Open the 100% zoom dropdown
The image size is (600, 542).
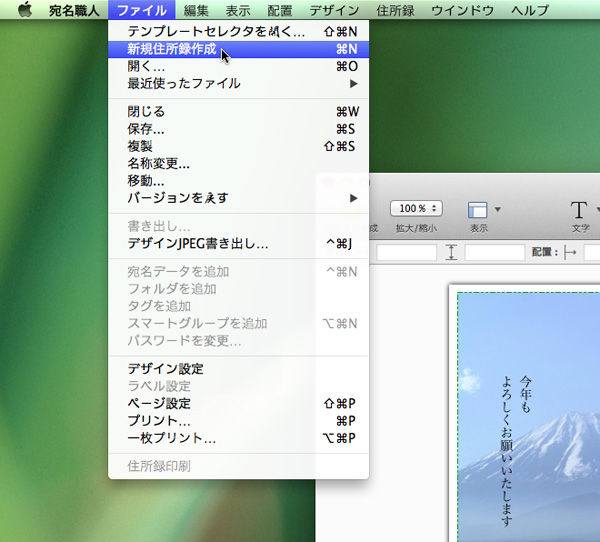415,208
